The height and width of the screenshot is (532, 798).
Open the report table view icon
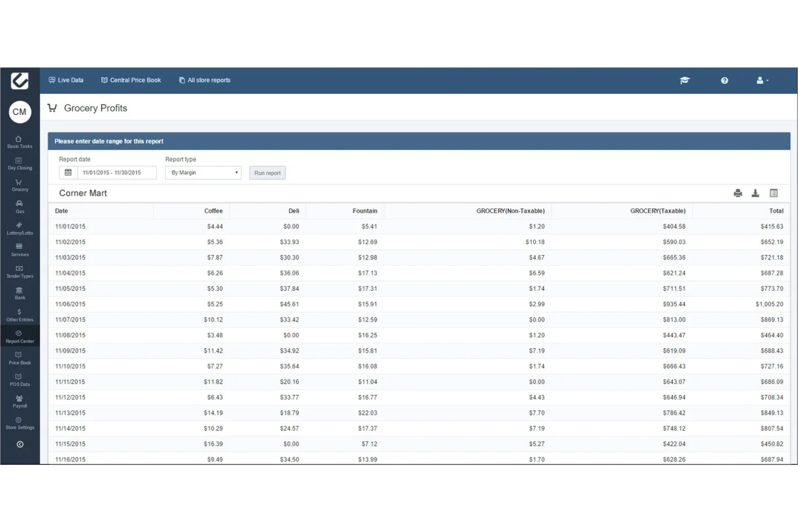tap(774, 193)
